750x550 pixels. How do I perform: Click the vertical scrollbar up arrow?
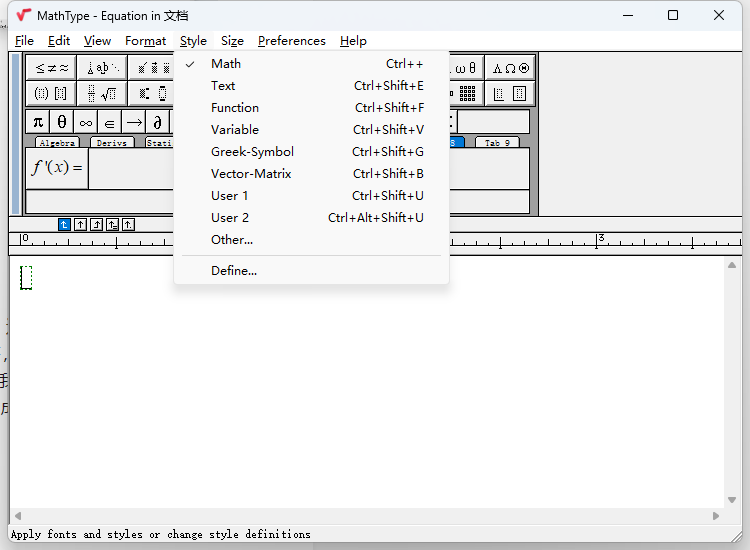tap(732, 265)
